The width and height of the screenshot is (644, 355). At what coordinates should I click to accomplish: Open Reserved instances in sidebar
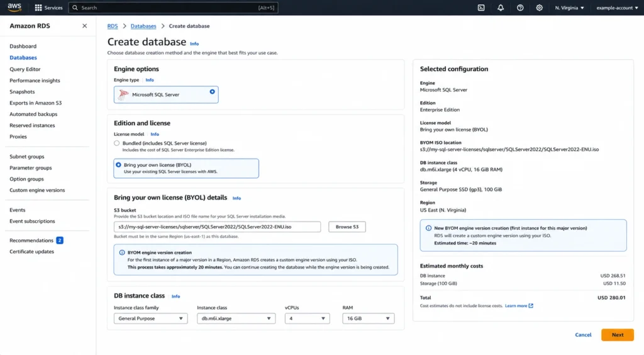[x=32, y=125]
